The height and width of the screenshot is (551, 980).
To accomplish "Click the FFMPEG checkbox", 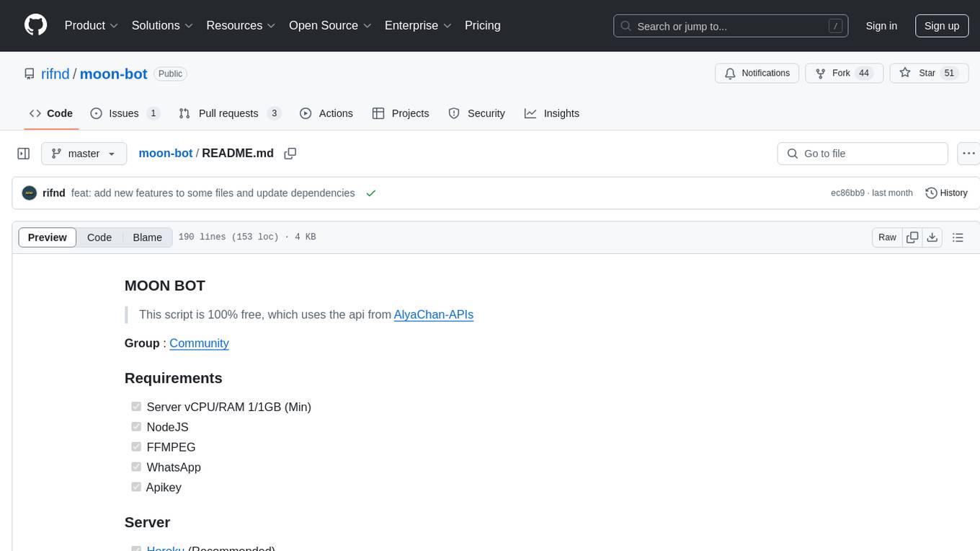I will tap(136, 447).
